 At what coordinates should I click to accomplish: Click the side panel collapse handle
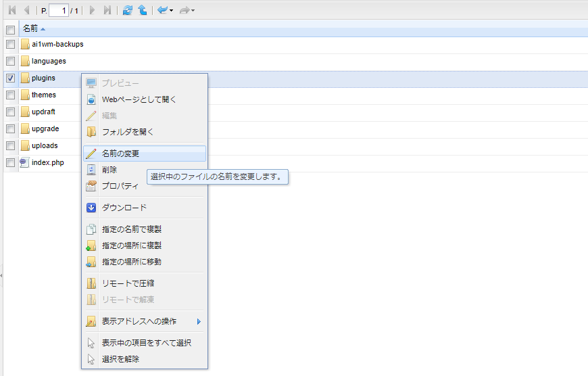(x=1, y=276)
